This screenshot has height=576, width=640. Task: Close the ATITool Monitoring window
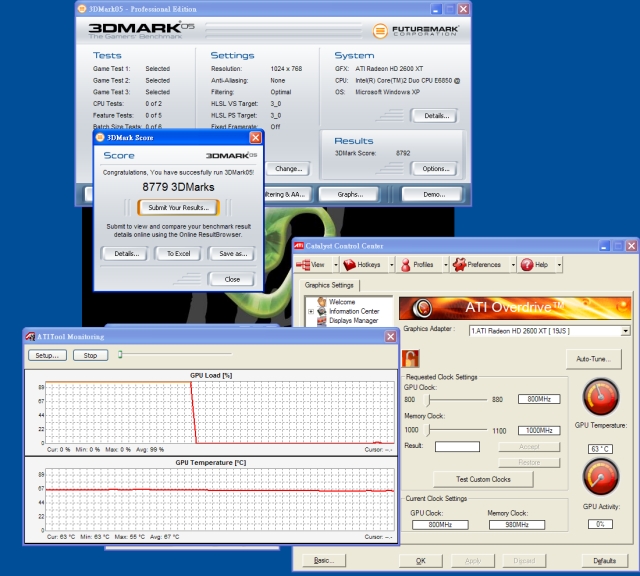point(391,336)
